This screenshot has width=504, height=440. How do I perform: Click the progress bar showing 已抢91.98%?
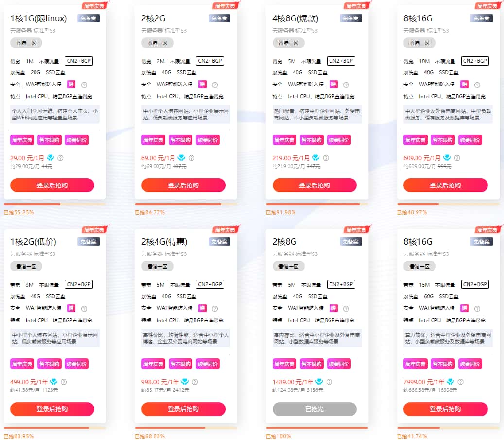pos(314,204)
